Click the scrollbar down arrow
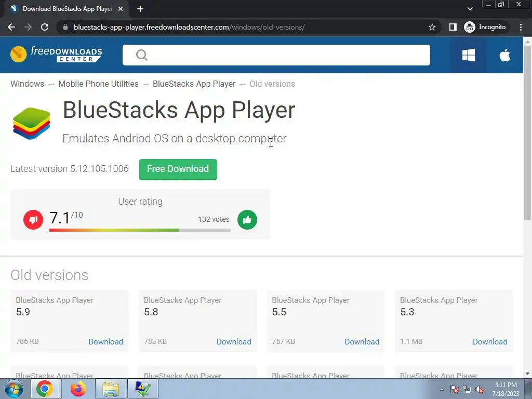 [x=528, y=374]
